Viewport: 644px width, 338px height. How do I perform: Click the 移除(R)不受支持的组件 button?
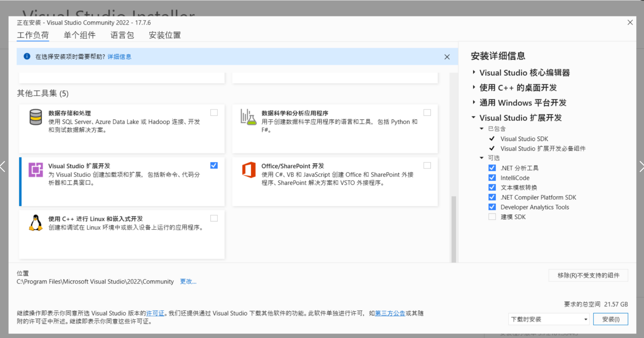[588, 275]
